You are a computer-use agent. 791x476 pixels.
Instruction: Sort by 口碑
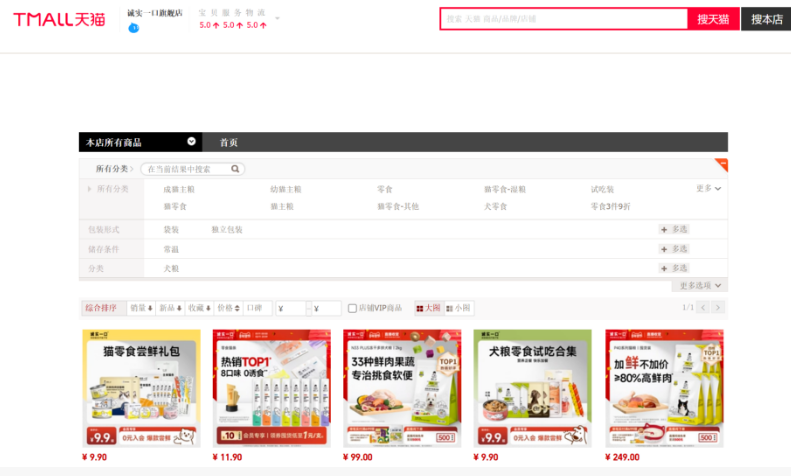click(258, 308)
